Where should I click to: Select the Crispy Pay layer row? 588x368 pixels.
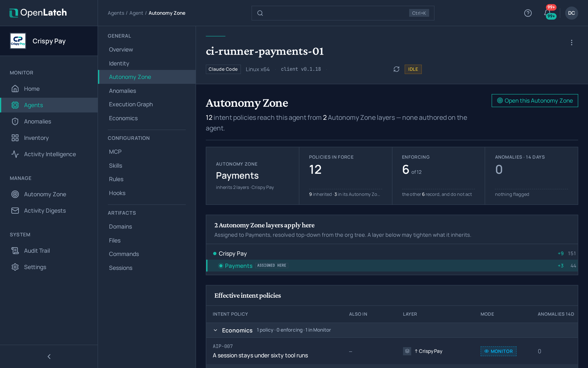(392, 253)
